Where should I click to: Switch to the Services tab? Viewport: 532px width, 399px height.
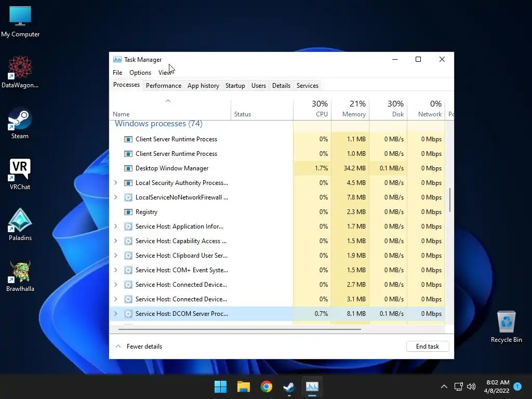[x=308, y=86]
